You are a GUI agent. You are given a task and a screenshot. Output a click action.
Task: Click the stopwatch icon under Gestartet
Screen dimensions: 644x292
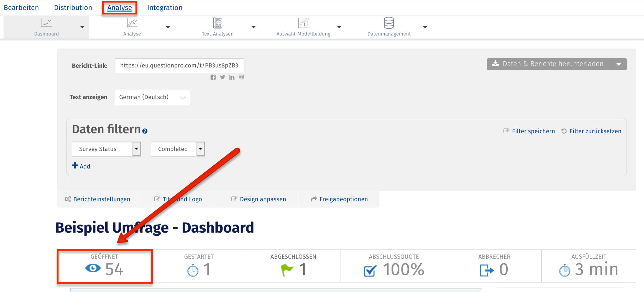(x=193, y=270)
